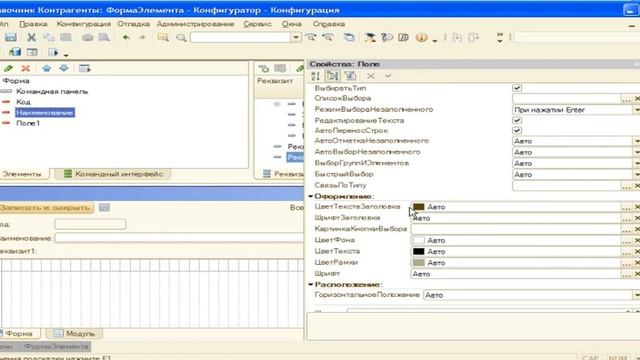Open the Окна menu
Viewport: 640px width, 360px height.
click(291, 24)
